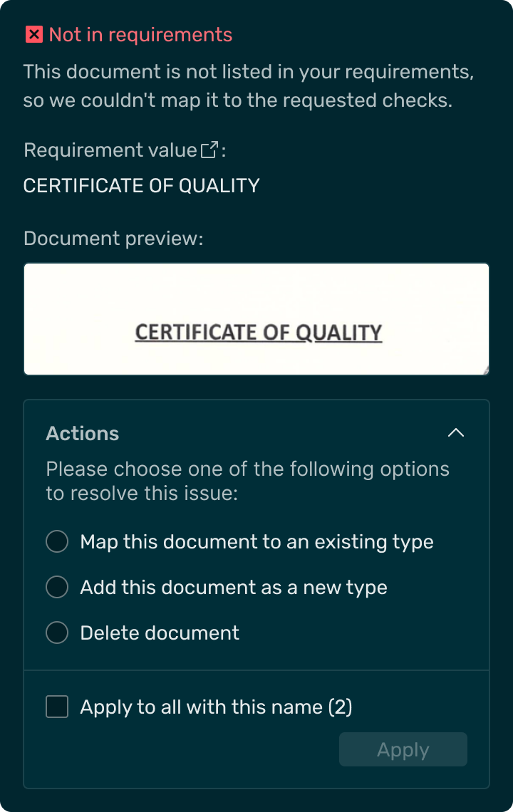Viewport: 513px width, 812px height.
Task: Click the preview box resize handle
Action: 487,371
